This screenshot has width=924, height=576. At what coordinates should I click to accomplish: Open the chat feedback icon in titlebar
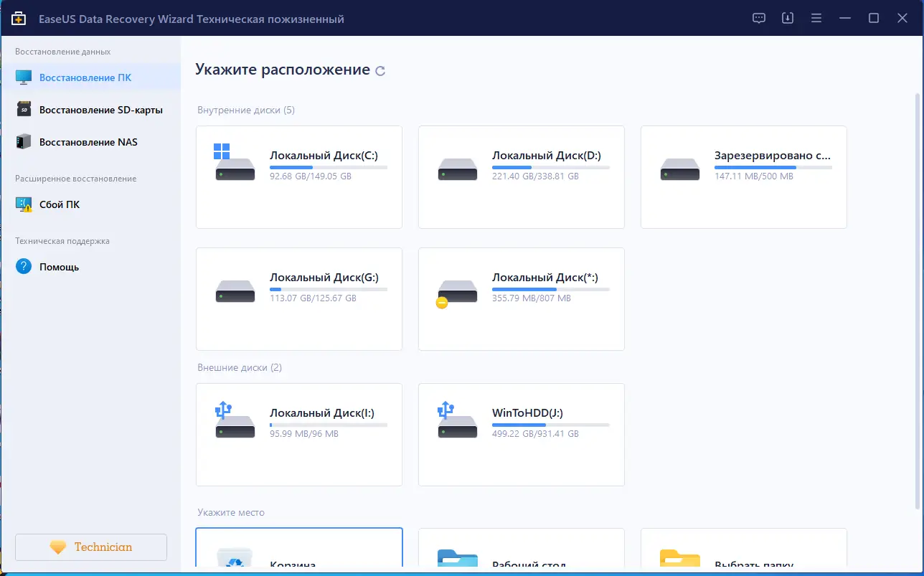758,18
